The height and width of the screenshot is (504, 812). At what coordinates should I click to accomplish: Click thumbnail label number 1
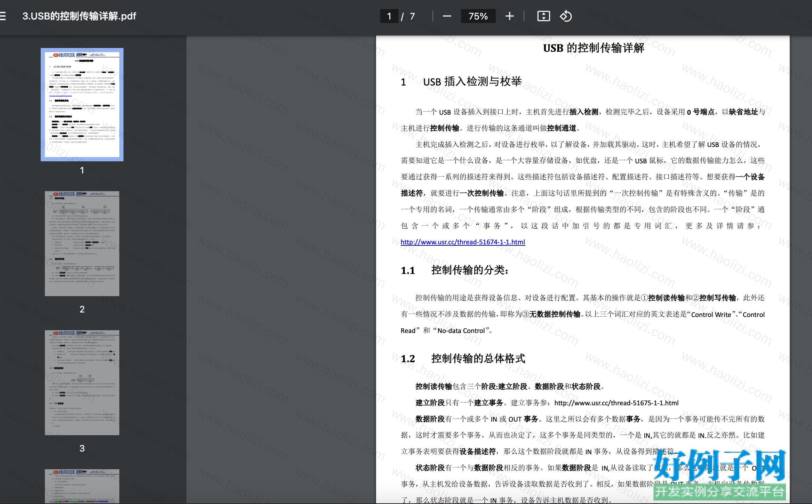[82, 170]
